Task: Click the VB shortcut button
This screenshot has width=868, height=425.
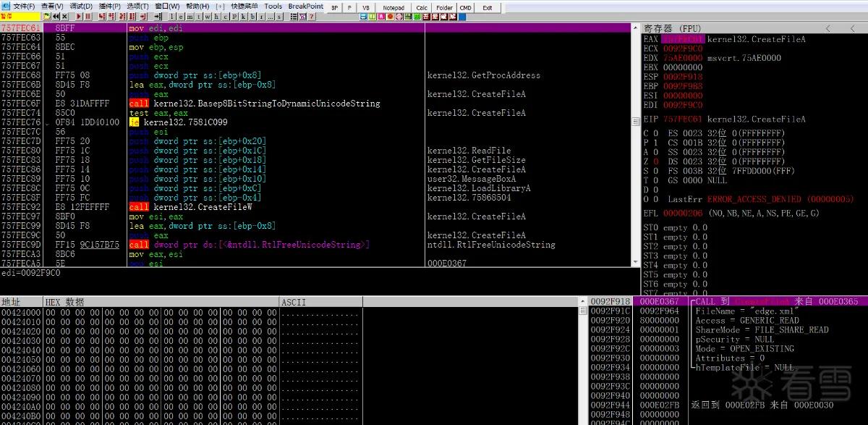Action: pos(366,8)
